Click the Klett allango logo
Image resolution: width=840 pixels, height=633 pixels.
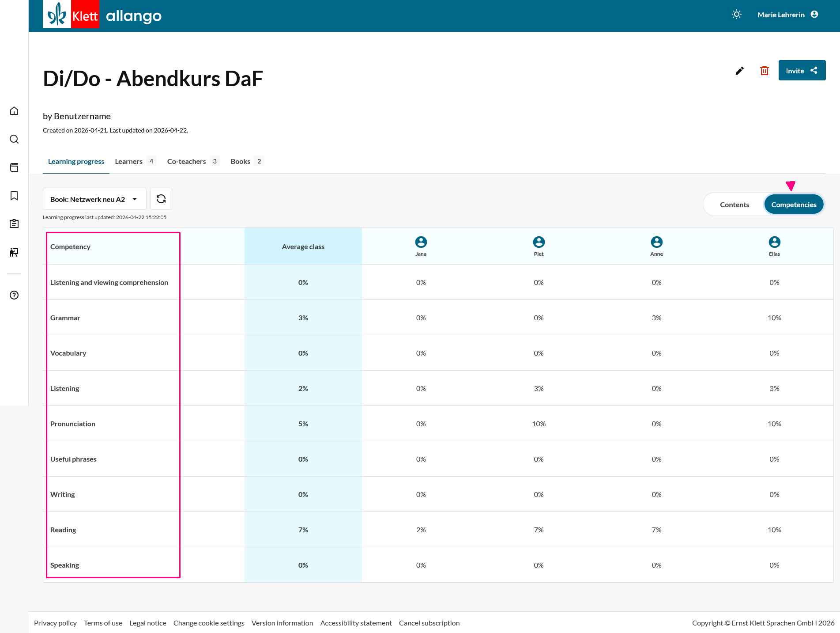[102, 15]
